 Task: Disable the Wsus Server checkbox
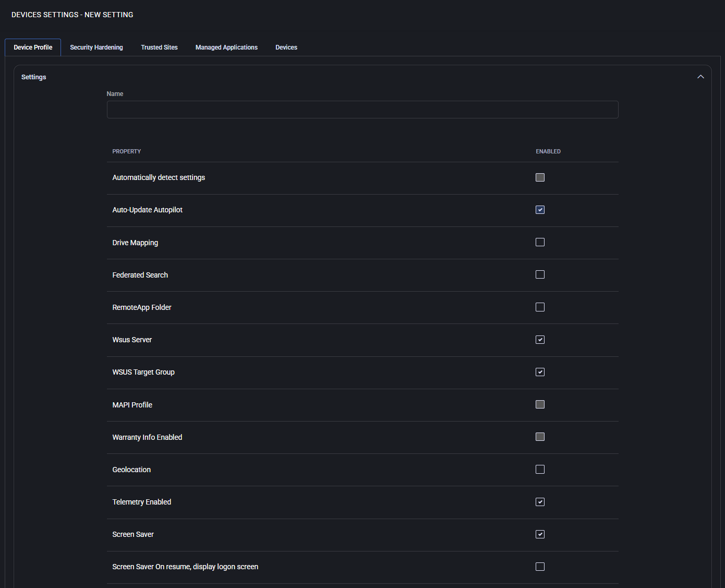click(x=540, y=340)
